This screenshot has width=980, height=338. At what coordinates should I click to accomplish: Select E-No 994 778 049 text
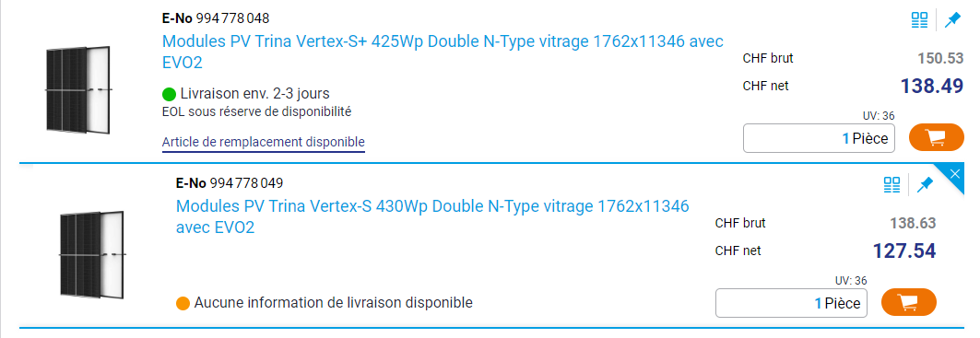230,183
